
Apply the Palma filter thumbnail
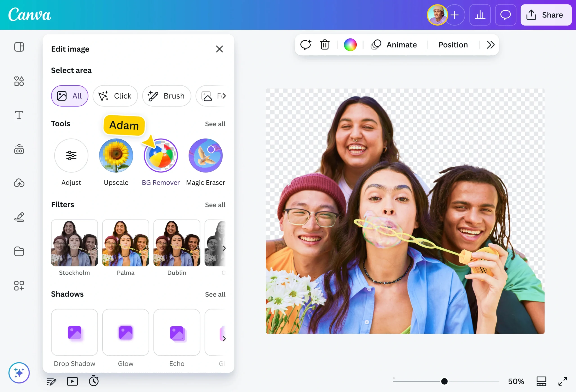point(126,243)
